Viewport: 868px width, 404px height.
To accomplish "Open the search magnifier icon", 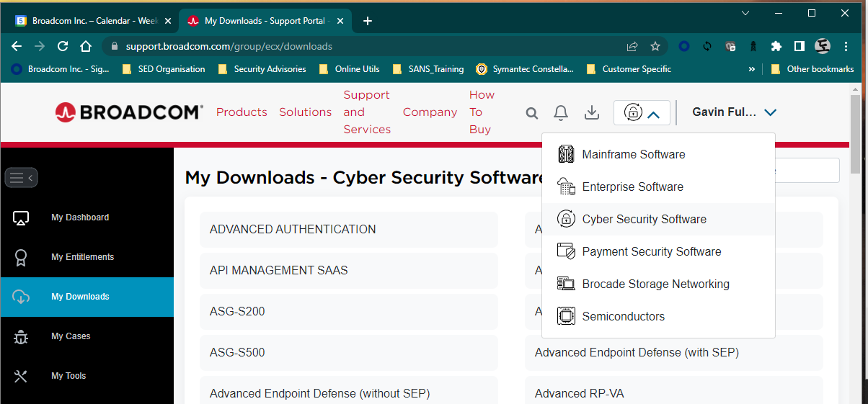I will [532, 113].
